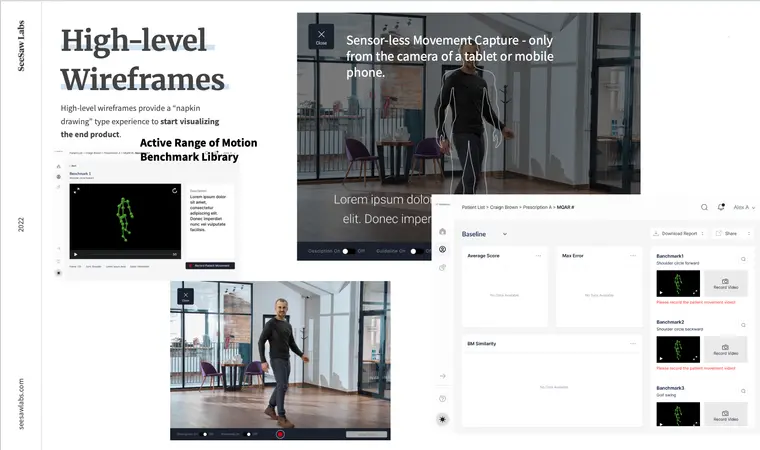This screenshot has width=760, height=450.
Task: Click the search icon in dashboard header
Action: coord(704,207)
